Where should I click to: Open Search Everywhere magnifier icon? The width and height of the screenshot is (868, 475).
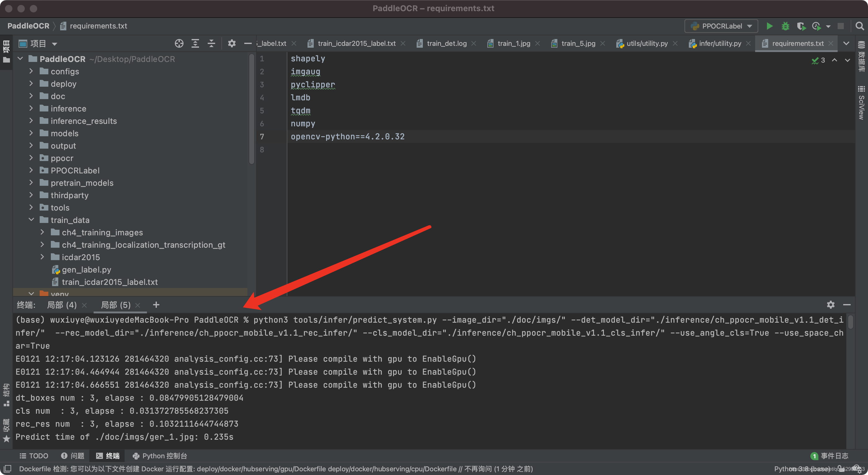(x=859, y=26)
